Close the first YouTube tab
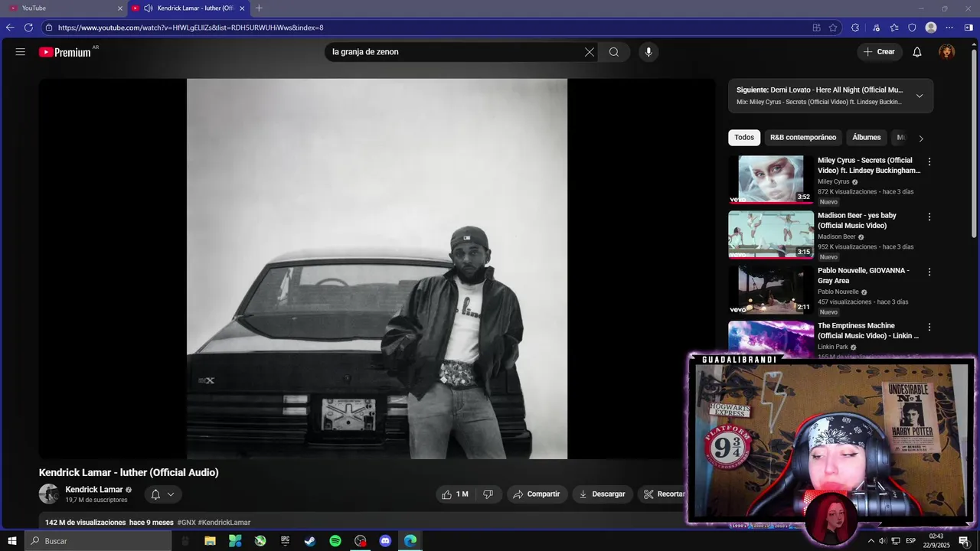980x551 pixels. [119, 8]
